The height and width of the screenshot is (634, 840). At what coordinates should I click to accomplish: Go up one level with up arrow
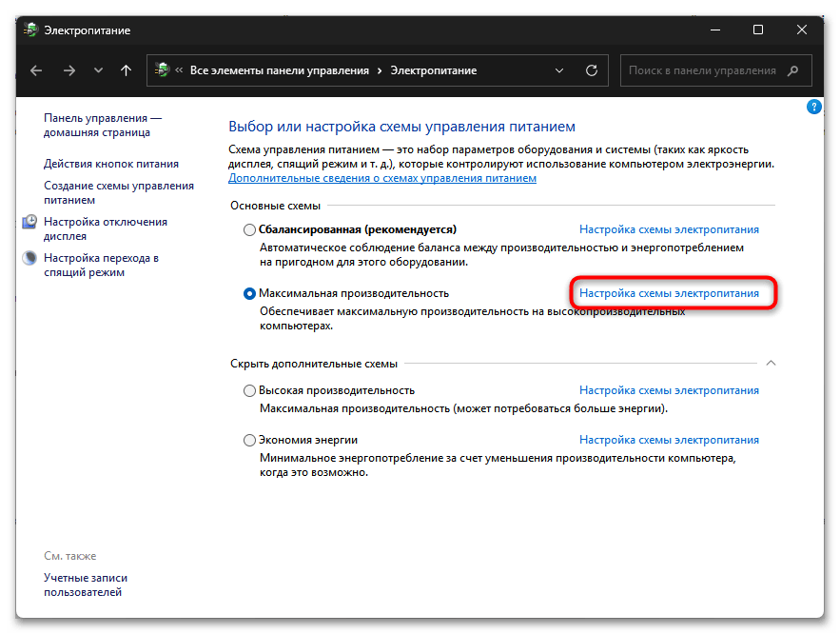click(126, 70)
